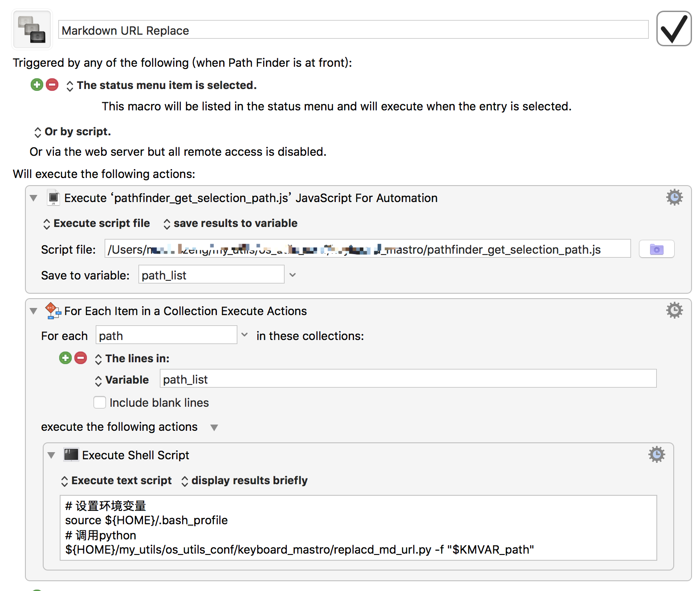700x591 pixels.
Task: Collapse the Execute JavaScript action
Action: 33,198
